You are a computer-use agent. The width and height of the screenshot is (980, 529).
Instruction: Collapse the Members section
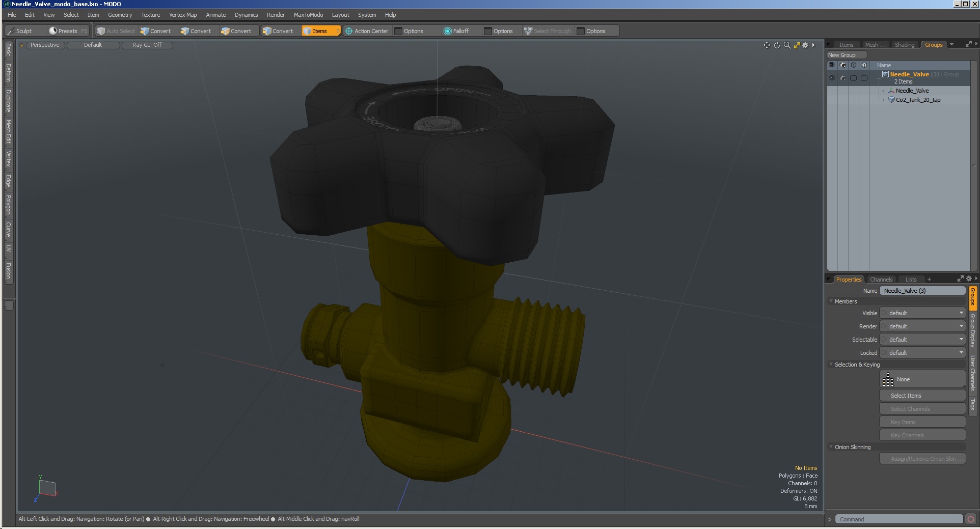831,301
